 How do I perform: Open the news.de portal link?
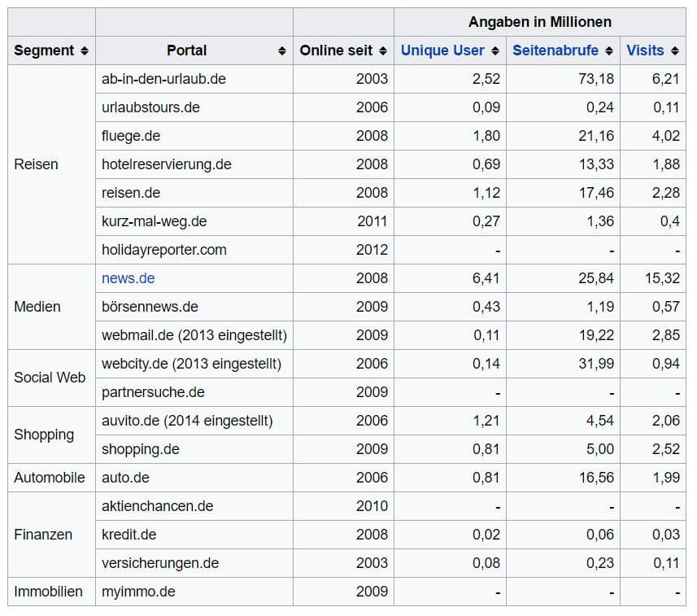128,278
